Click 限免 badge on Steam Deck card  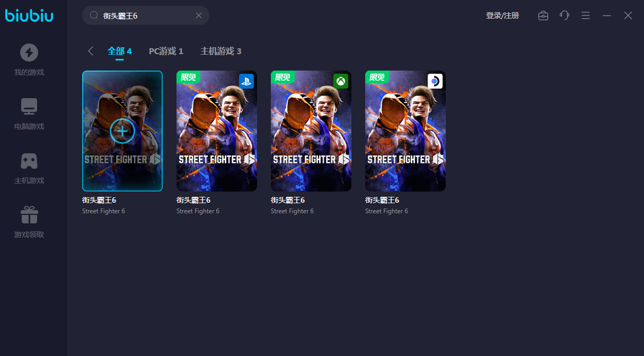tap(377, 77)
